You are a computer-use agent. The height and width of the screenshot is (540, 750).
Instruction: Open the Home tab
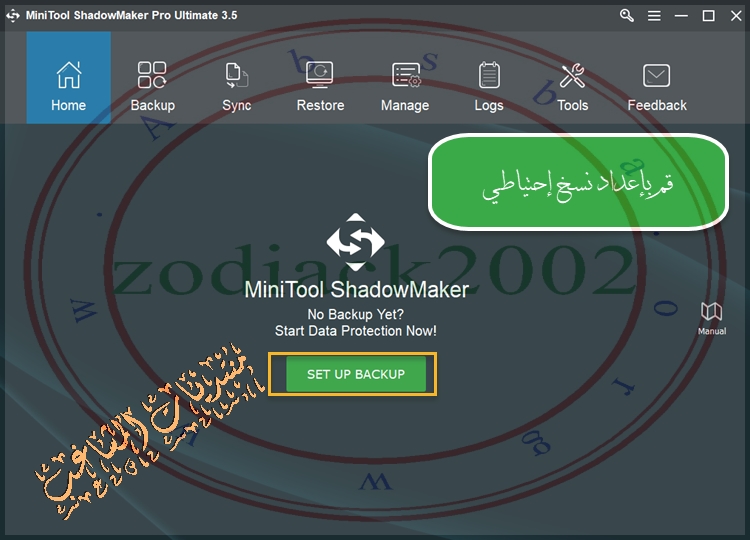[x=68, y=77]
